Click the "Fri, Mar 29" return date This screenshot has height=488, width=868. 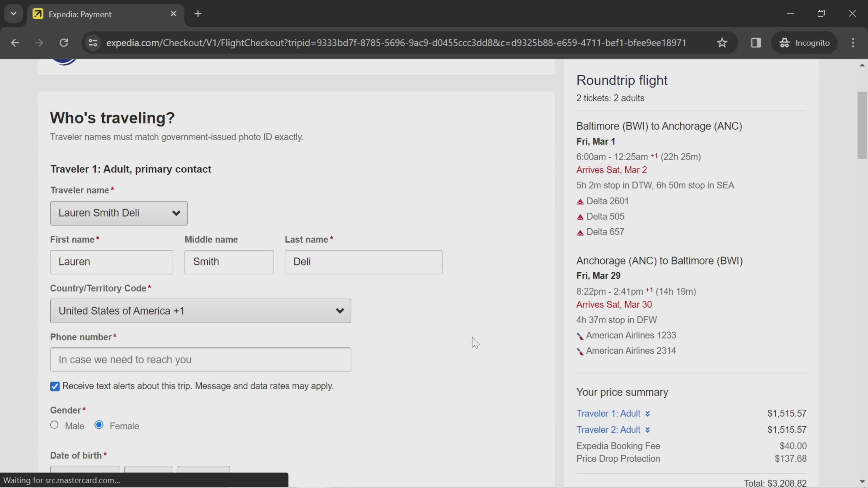click(598, 276)
